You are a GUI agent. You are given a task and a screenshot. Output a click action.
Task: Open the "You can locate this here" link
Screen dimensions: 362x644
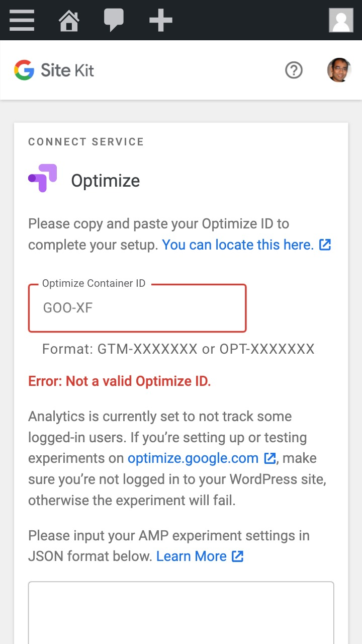coord(236,245)
